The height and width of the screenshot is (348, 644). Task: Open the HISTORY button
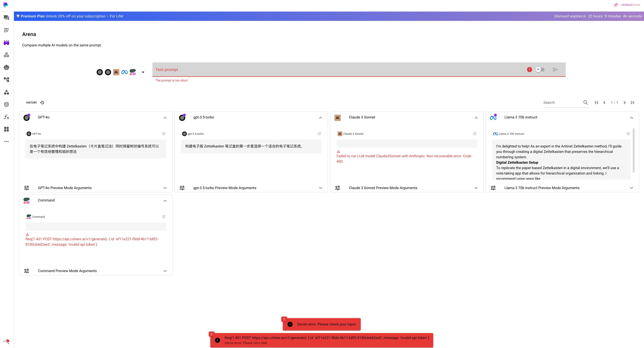coord(35,102)
